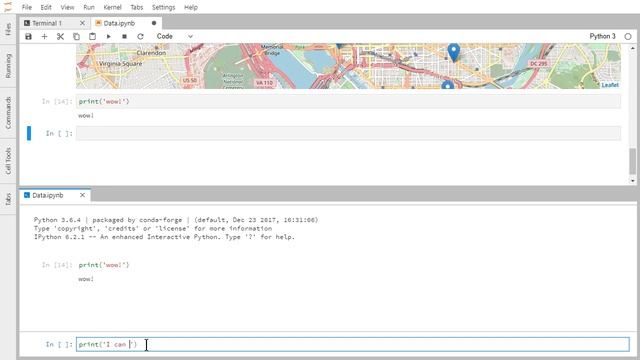Viewport: 640px width, 360px height.
Task: Click the notebook vertical scrollbar thumb
Action: point(632,161)
